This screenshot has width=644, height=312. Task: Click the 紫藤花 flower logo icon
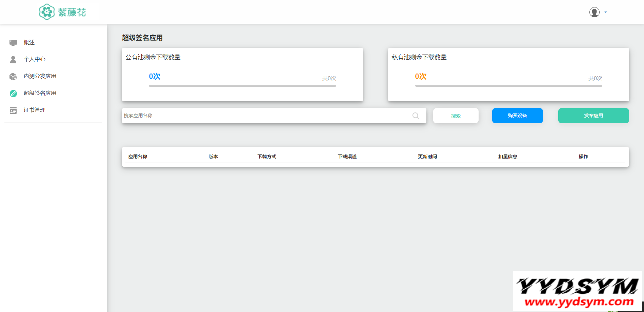click(x=47, y=12)
